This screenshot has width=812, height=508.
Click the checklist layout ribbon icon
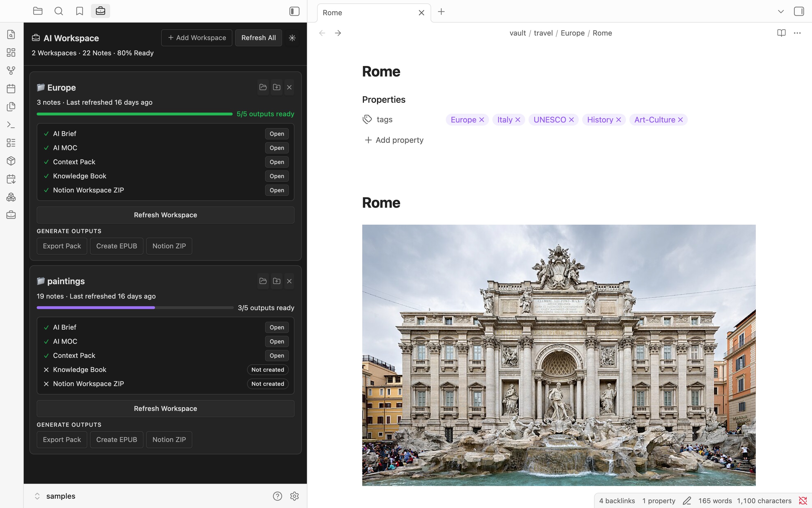tap(11, 143)
